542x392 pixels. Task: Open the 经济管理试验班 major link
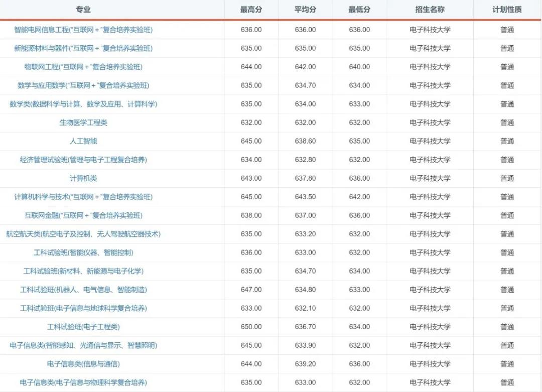pyautogui.click(x=83, y=160)
